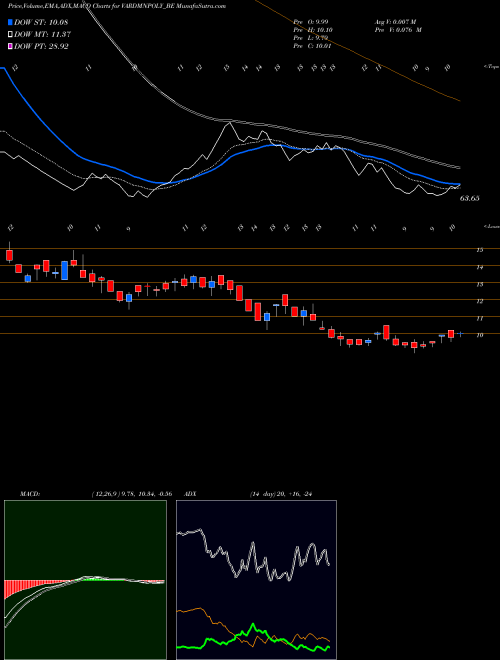
Task: Click the 'MACD:' panel label
Action: pyautogui.click(x=29, y=494)
